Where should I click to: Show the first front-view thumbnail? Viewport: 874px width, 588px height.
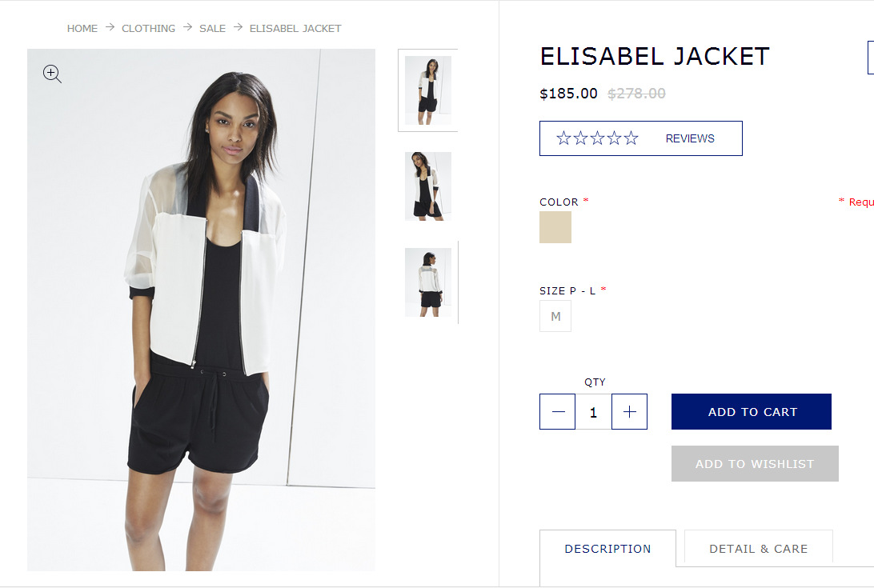(428, 90)
